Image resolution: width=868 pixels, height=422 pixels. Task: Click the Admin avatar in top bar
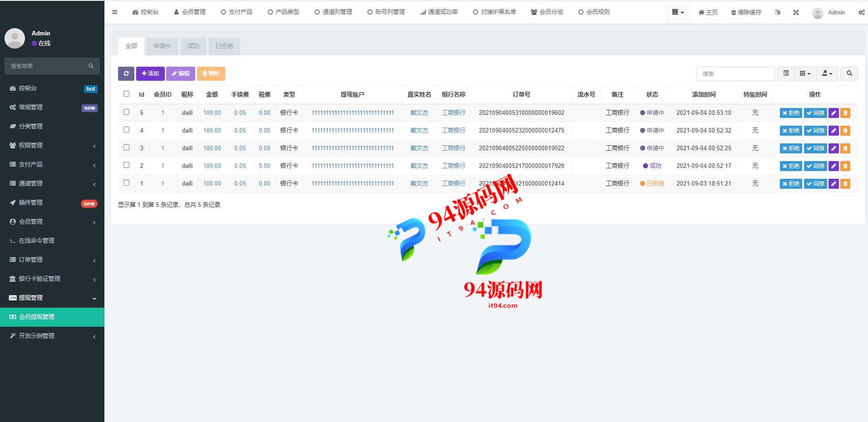(x=818, y=13)
